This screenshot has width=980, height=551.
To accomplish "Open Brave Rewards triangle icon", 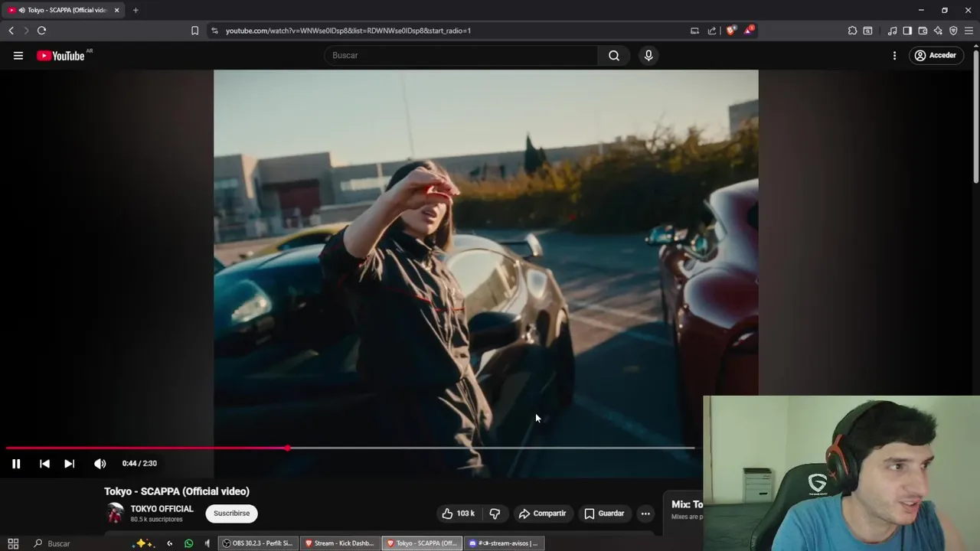I will [x=749, y=31].
